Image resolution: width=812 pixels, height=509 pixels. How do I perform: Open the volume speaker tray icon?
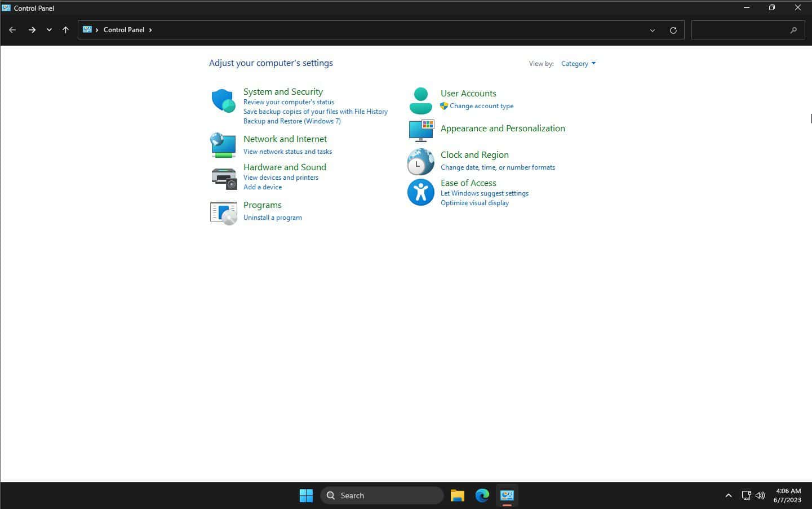(x=760, y=495)
